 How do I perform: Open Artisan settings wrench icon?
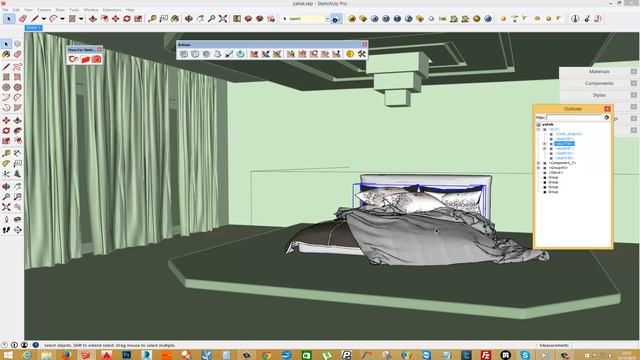click(x=362, y=54)
